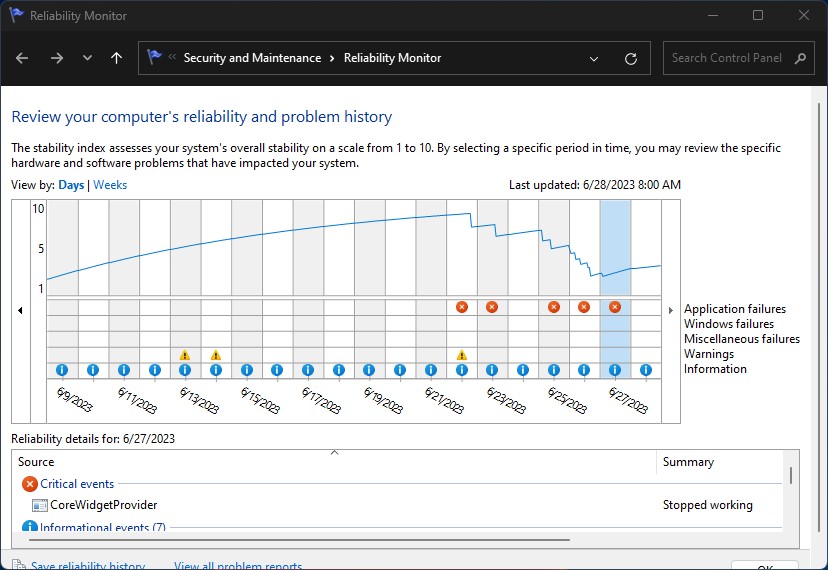Click the Search Control Panel field
This screenshot has width=828, height=570.
click(727, 58)
